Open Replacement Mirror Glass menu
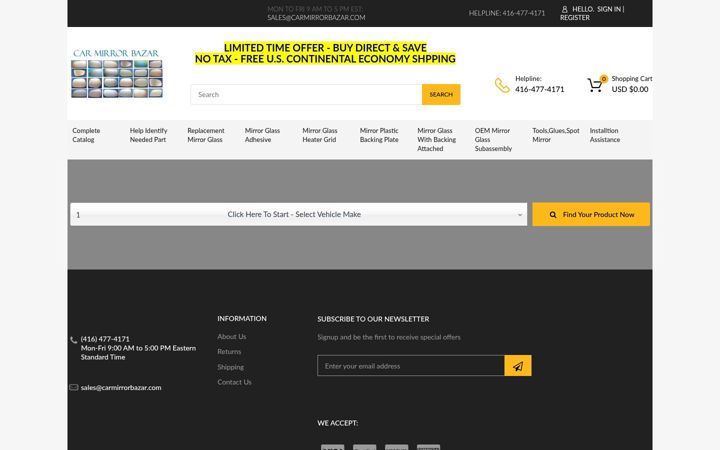Screen dimensions: 720x450 click(x=206, y=135)
